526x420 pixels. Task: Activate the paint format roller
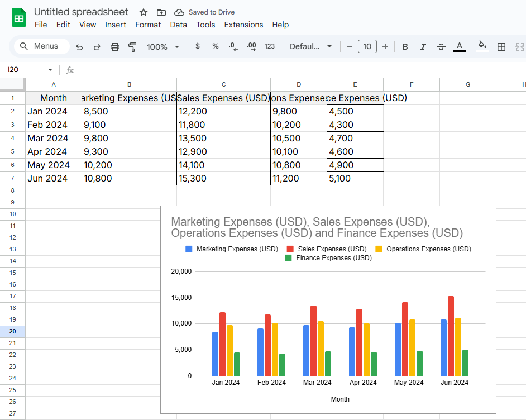132,47
